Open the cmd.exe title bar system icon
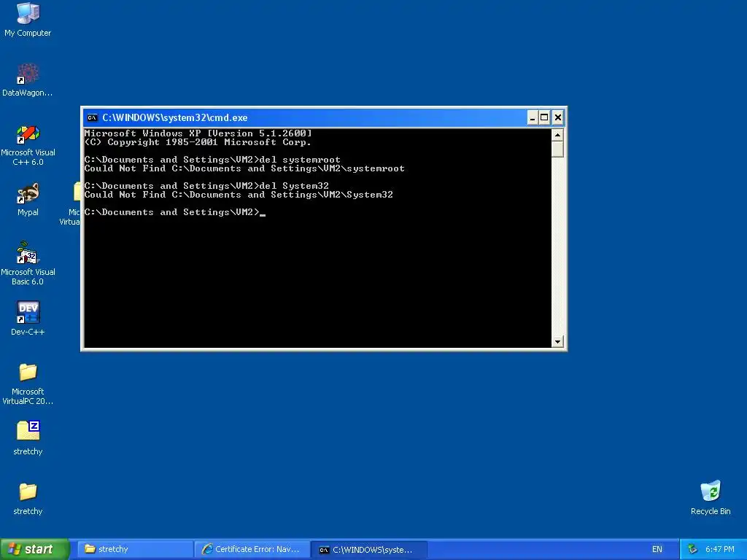This screenshot has height=560, width=747. (93, 117)
